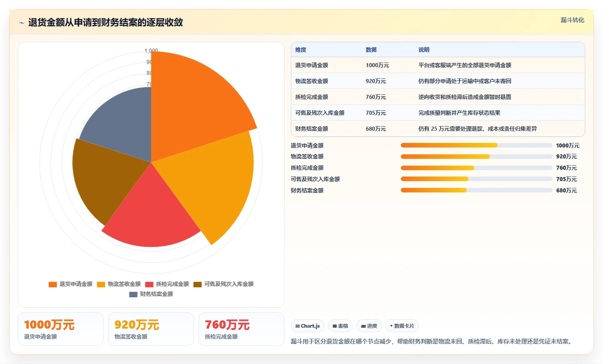This screenshot has height=364, width=603.
Task: Toggle the 退货申请金额 legend swatch
Action: click(x=53, y=284)
